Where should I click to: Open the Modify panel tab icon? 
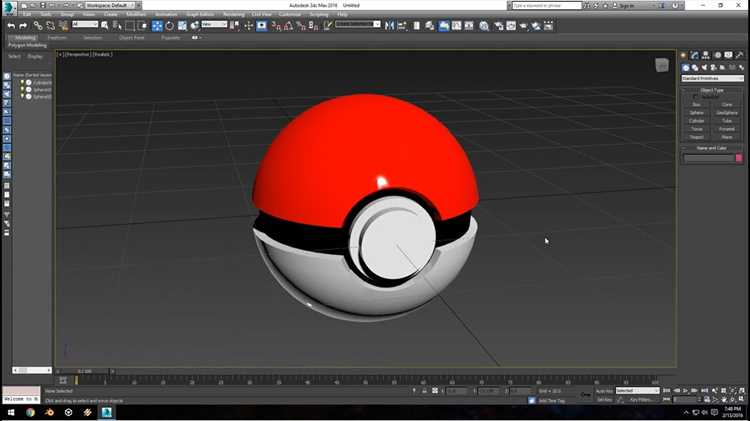695,55
